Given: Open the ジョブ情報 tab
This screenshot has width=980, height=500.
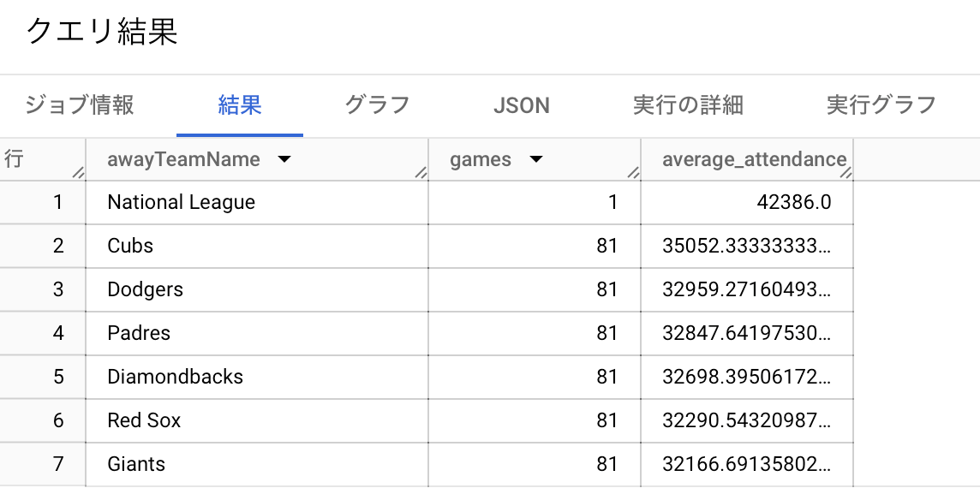Looking at the screenshot, I should point(80,105).
